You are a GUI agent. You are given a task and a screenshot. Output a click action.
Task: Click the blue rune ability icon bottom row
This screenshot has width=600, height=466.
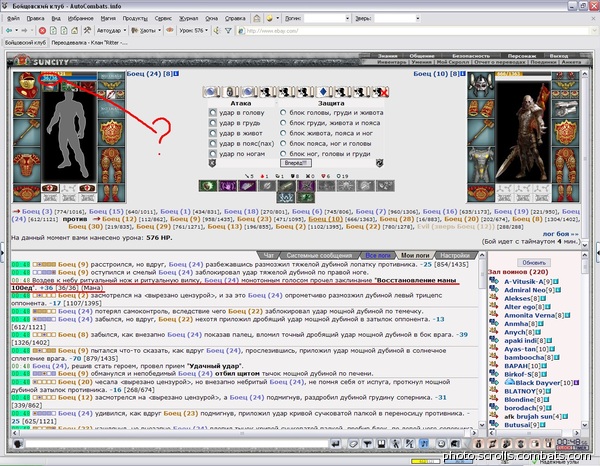click(286, 197)
